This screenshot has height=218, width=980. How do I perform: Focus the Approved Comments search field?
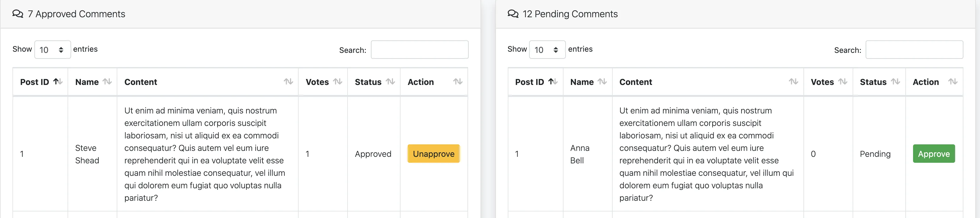pyautogui.click(x=419, y=50)
